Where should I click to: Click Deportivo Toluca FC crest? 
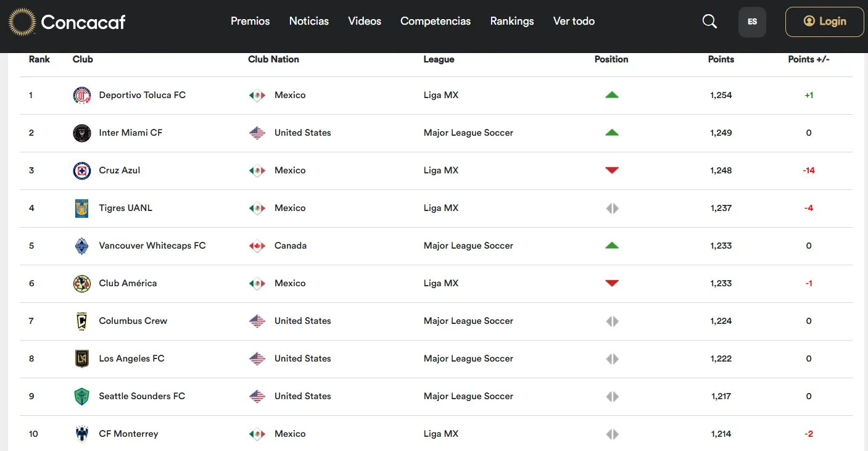(x=82, y=96)
